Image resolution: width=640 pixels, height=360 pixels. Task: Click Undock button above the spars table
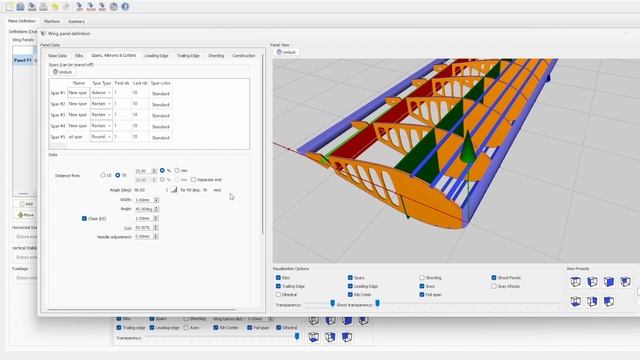coord(62,72)
